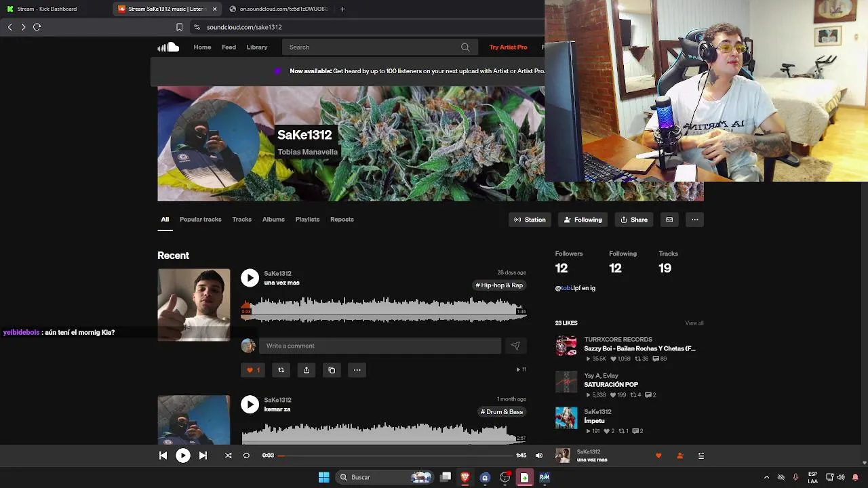The height and width of the screenshot is (488, 868).
Task: Message SaKe1312 via the envelope icon
Action: [669, 220]
